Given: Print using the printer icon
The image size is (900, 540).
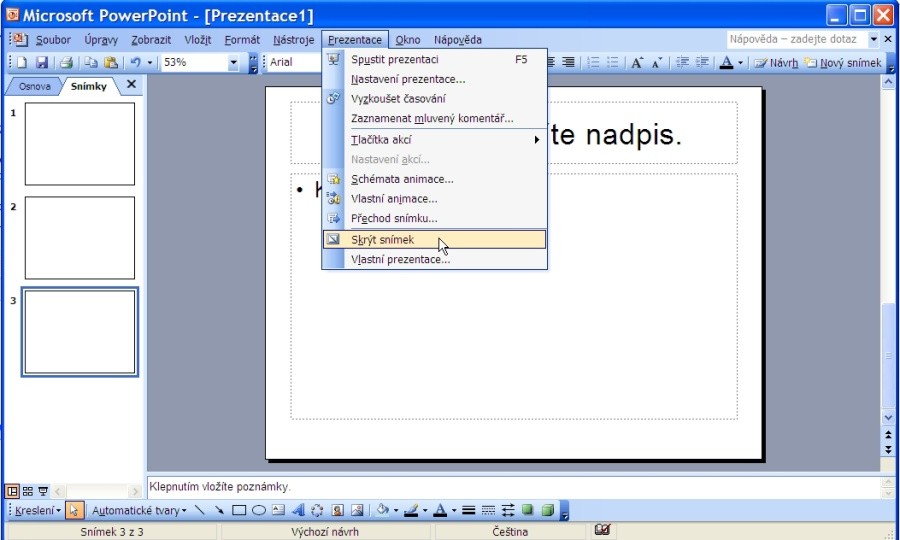Looking at the screenshot, I should click(67, 63).
